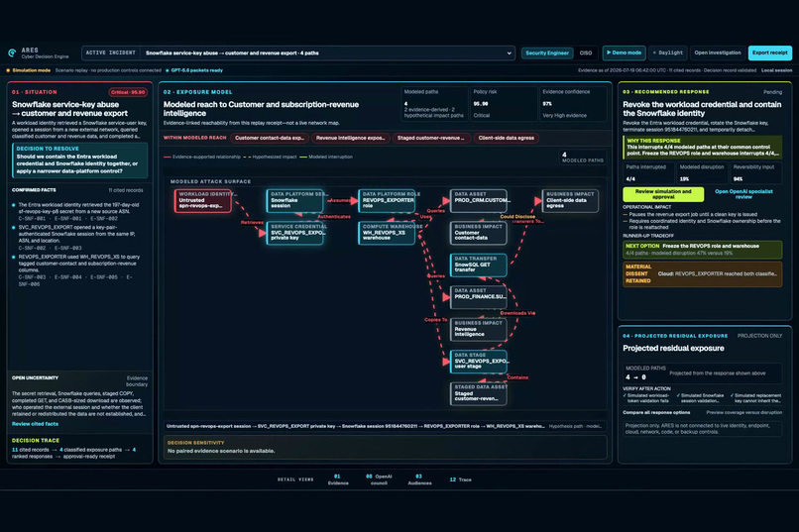Select the Staged customer-reven asset node

click(479, 394)
